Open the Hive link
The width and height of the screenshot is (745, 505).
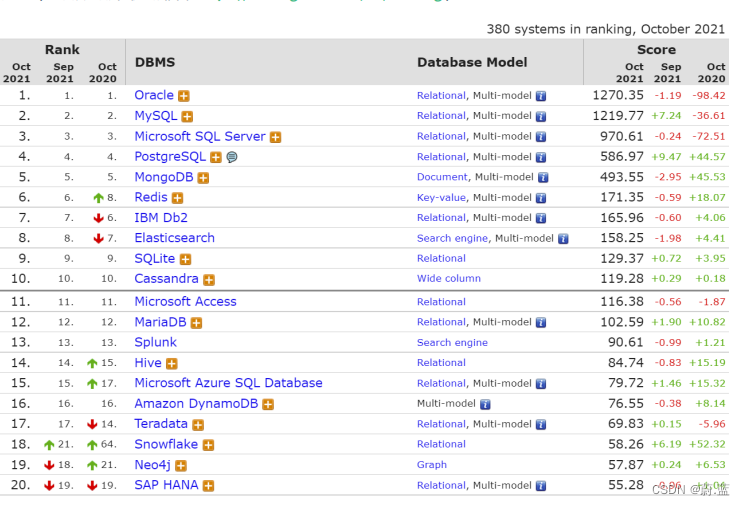click(x=148, y=363)
